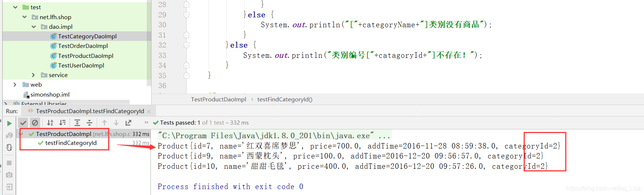Image resolution: width=644 pixels, height=195 pixels.
Task: Click TestProductDaoImpl breadcrumb
Action: coord(219,99)
